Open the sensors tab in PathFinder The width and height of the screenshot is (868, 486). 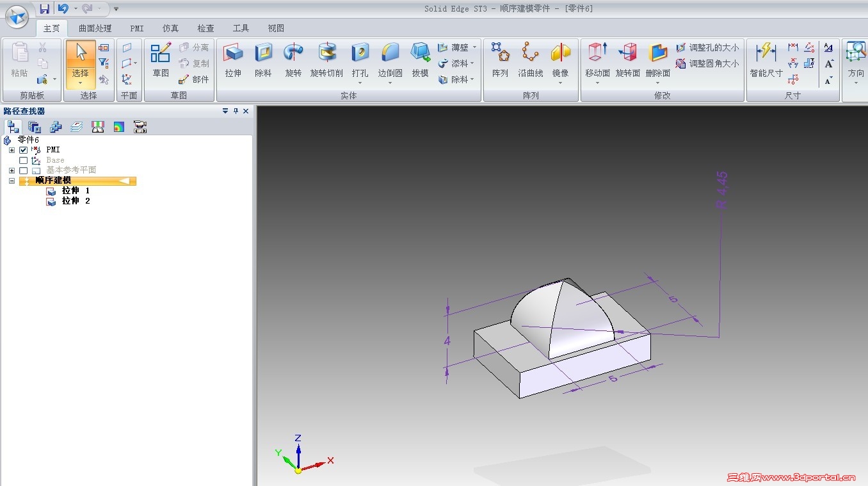pyautogui.click(x=98, y=127)
